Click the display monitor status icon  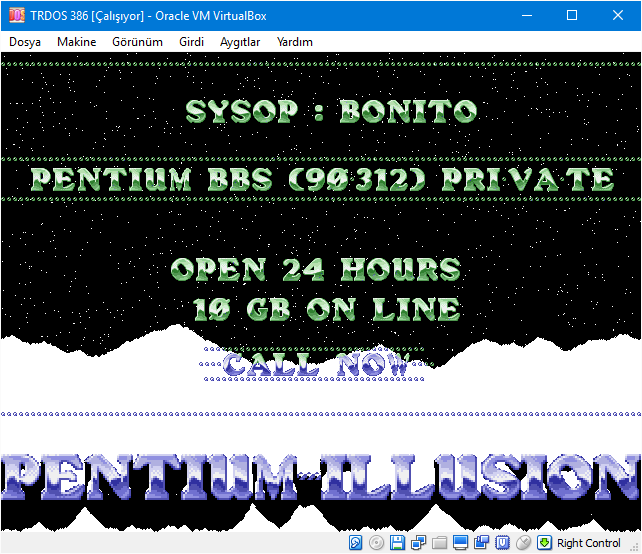[x=461, y=543]
